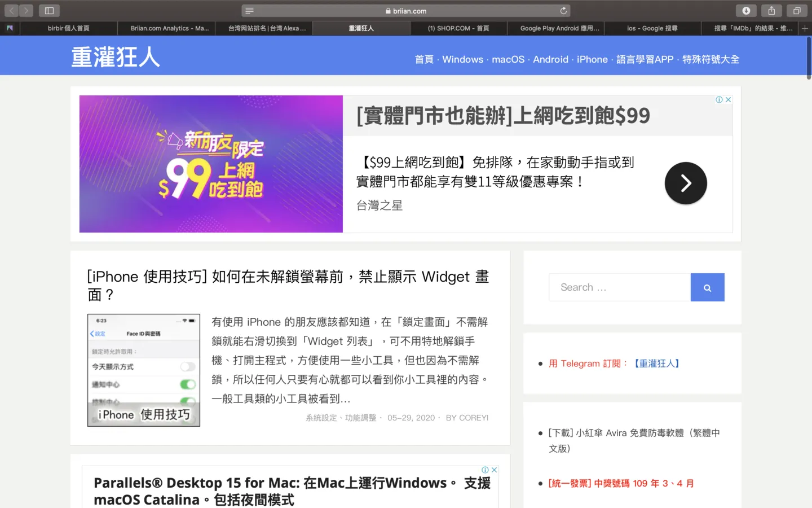Select the macOS category in header
Image resolution: width=812 pixels, height=508 pixels.
pyautogui.click(x=508, y=59)
